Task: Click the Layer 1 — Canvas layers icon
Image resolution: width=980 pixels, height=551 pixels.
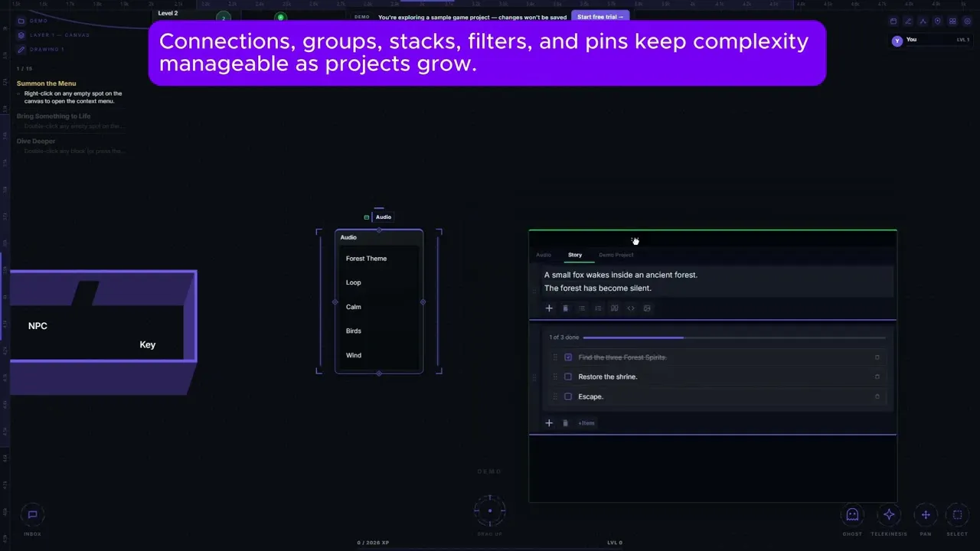Action: pos(21,35)
